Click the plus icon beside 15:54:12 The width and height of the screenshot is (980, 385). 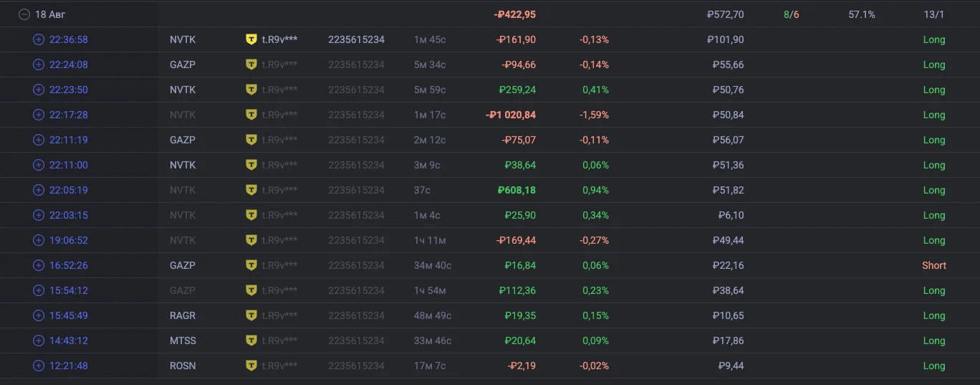39,290
